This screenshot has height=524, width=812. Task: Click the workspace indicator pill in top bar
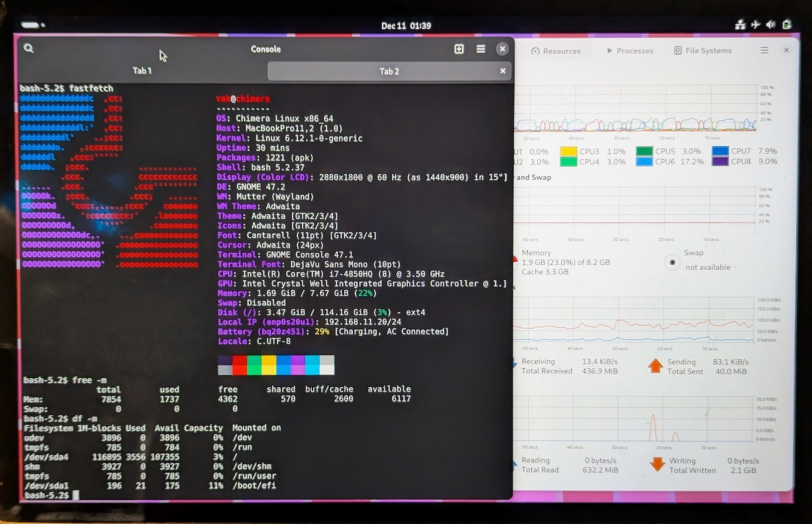click(33, 25)
